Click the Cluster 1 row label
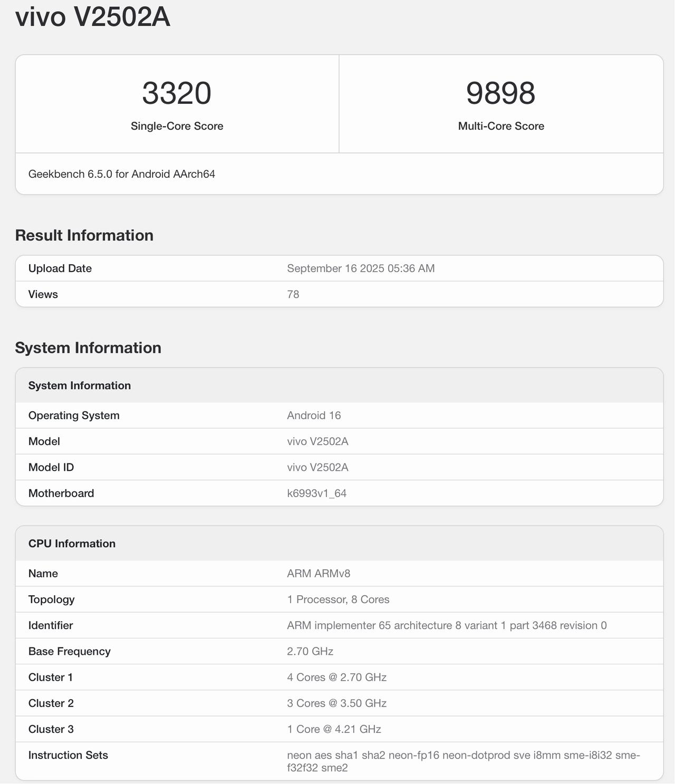The width and height of the screenshot is (675, 784). [51, 677]
